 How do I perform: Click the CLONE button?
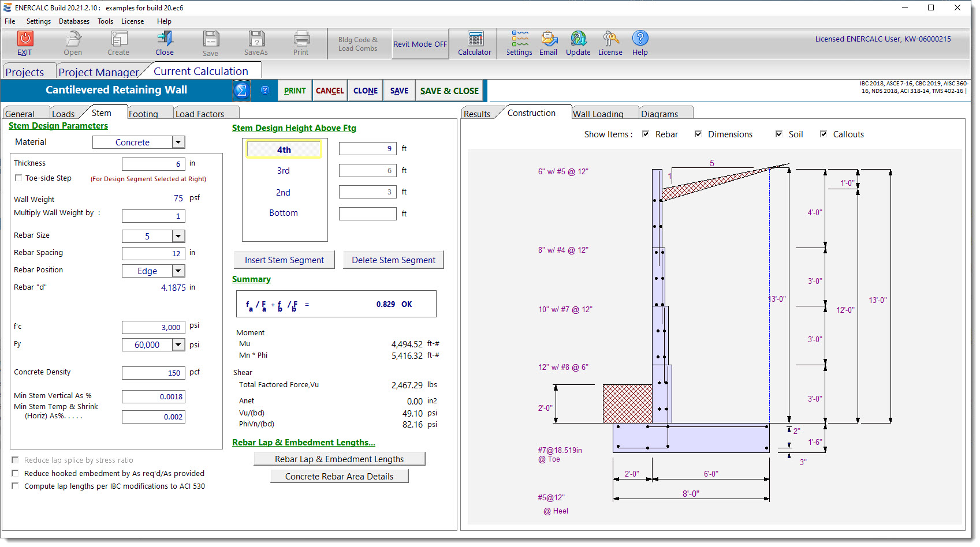tap(366, 91)
